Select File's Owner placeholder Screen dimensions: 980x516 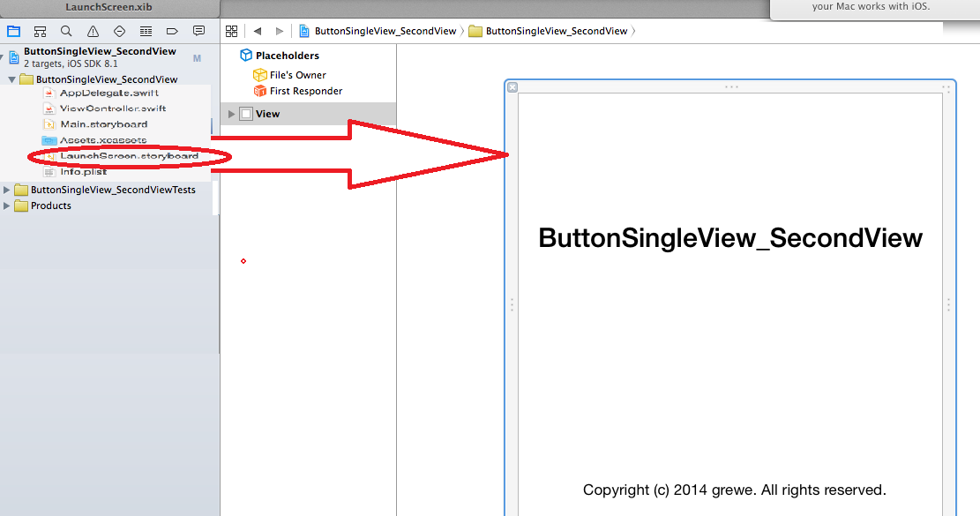click(297, 75)
